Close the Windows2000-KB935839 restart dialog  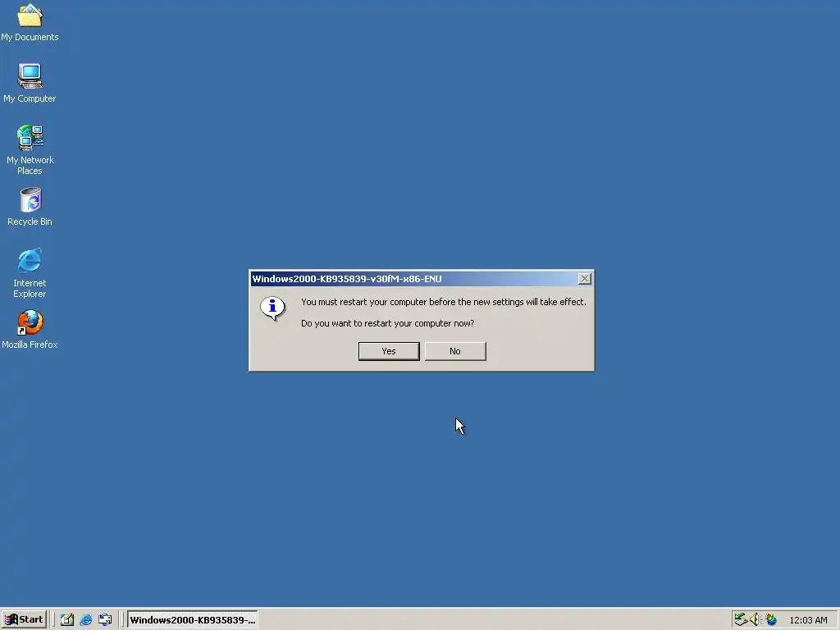click(584, 279)
